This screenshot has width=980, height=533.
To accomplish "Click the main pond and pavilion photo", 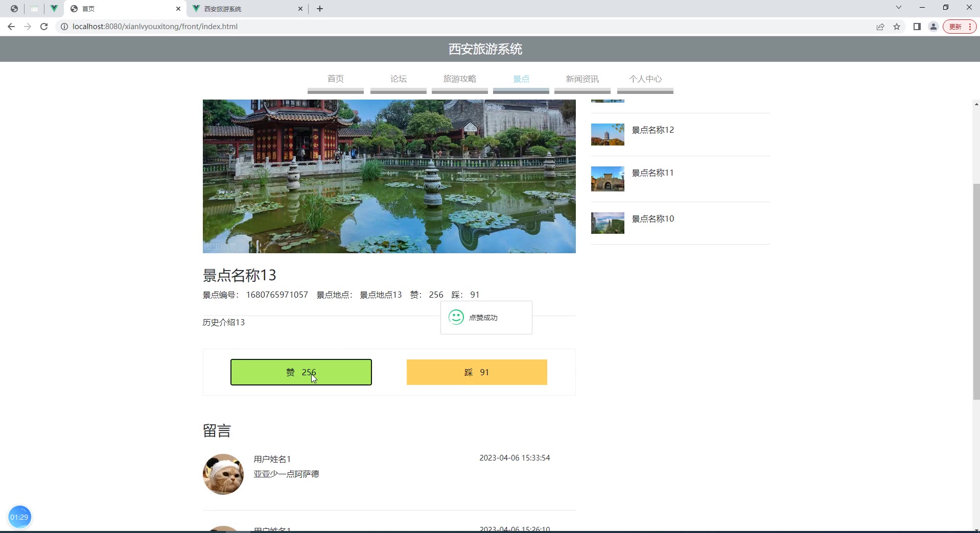I will (389, 176).
